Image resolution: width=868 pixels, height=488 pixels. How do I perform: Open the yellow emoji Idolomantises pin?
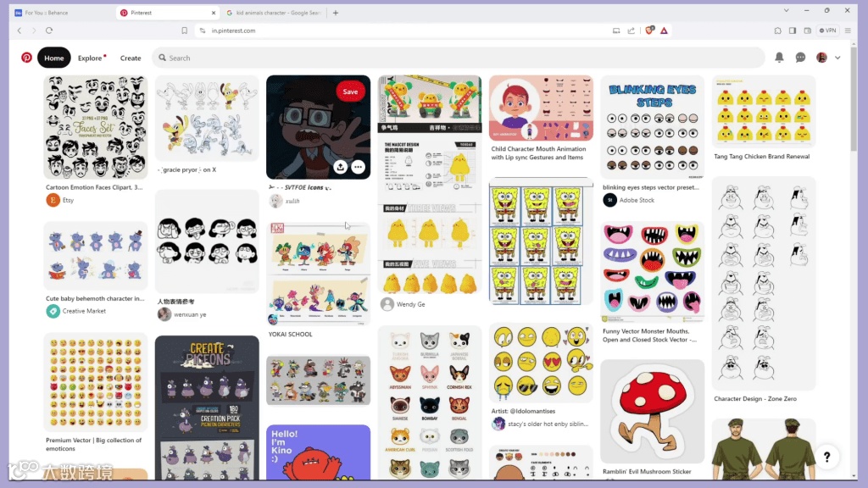(x=541, y=363)
